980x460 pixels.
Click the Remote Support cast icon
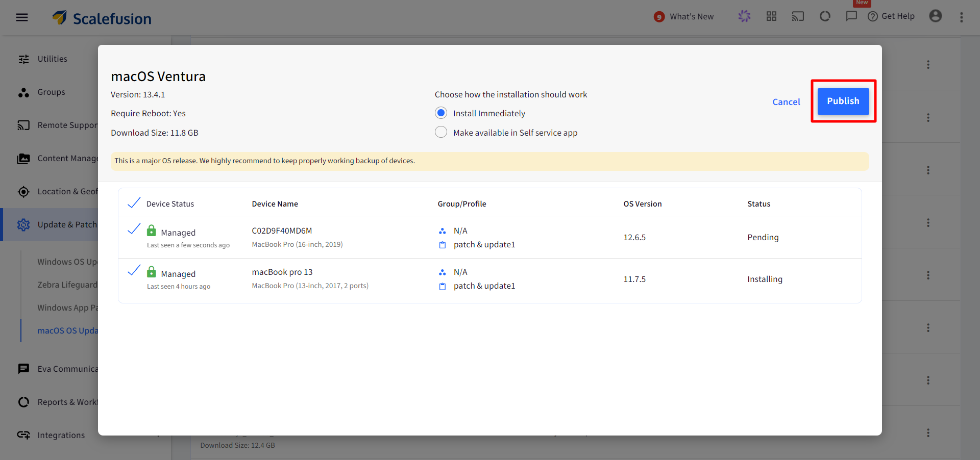click(x=23, y=125)
